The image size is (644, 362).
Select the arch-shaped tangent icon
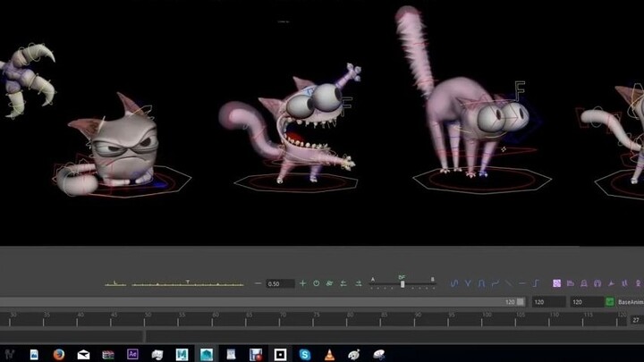coord(481,283)
